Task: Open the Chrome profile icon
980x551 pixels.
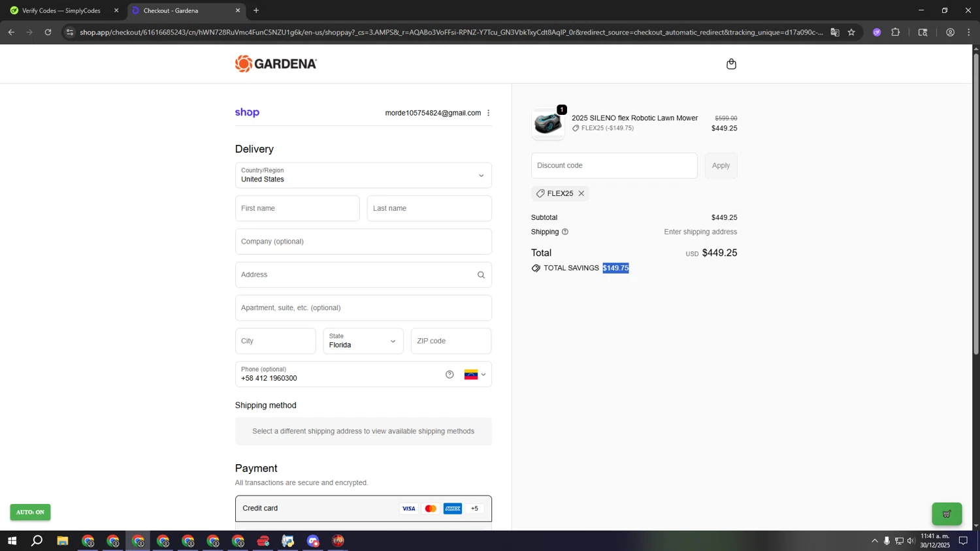Action: point(950,32)
